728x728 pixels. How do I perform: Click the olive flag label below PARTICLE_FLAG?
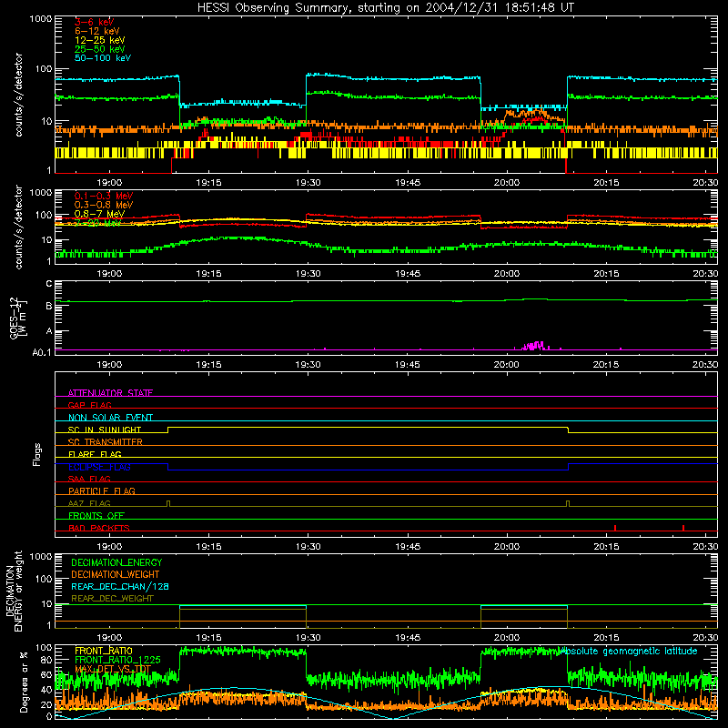tap(89, 503)
